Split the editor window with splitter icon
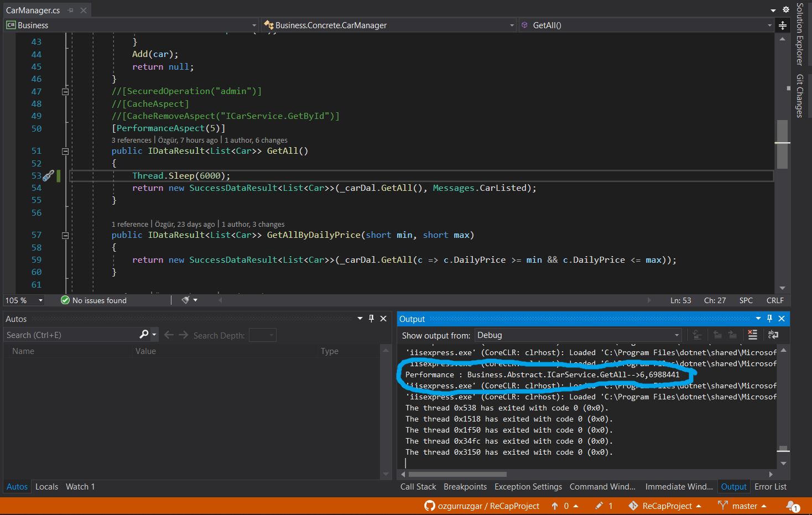The image size is (812, 515). (x=783, y=25)
